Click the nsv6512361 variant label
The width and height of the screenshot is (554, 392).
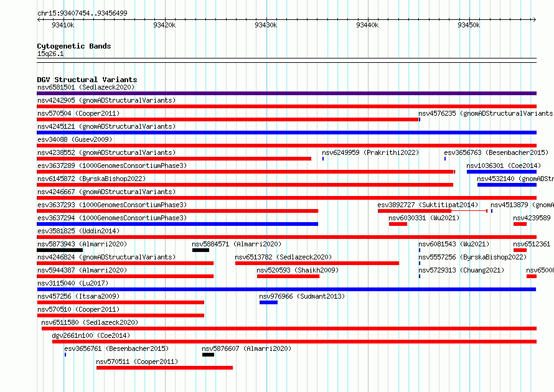[532, 244]
